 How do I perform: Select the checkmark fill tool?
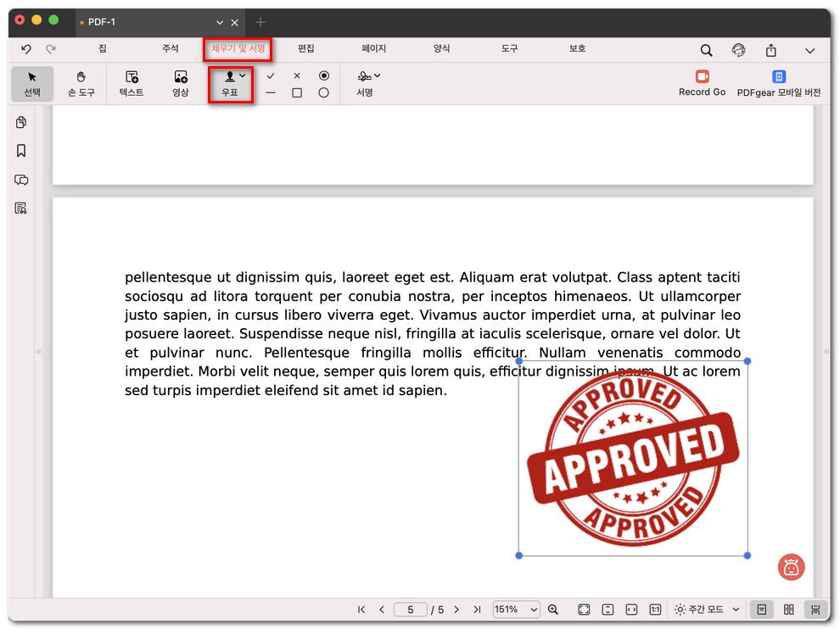pyautogui.click(x=271, y=75)
